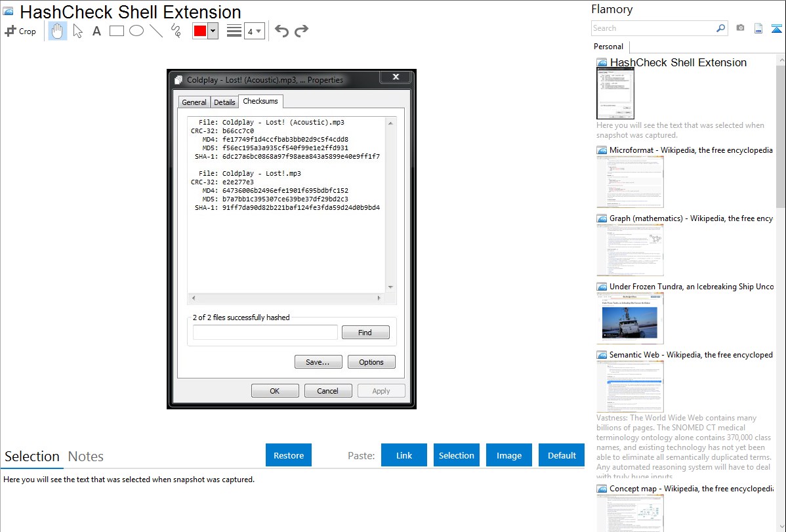Pick the freehand scribble tool

pyautogui.click(x=176, y=31)
